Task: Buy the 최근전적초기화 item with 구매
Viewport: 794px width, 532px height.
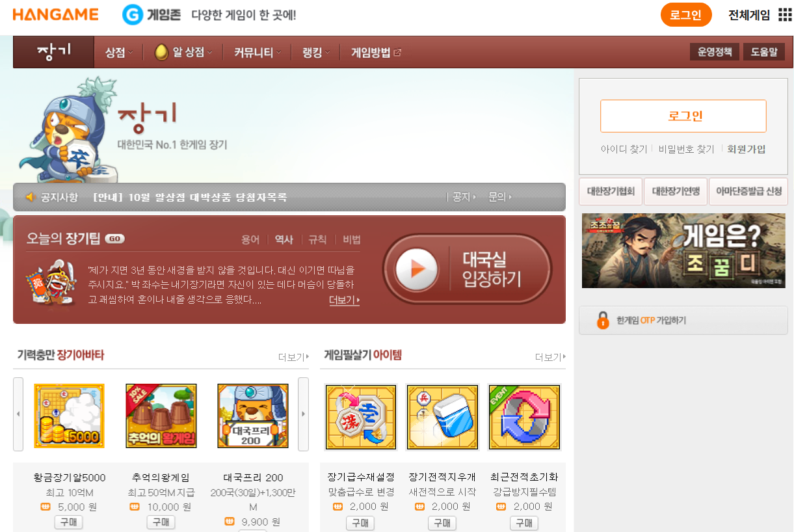Action: (524, 523)
